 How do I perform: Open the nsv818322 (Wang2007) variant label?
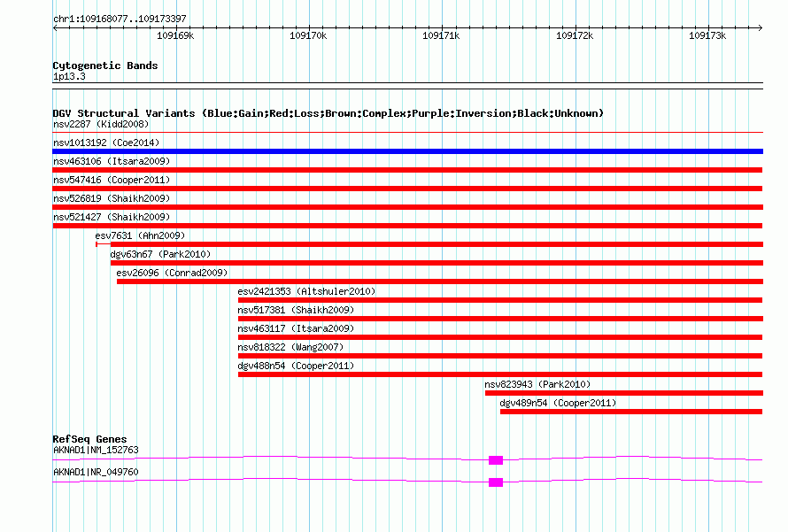click(290, 347)
